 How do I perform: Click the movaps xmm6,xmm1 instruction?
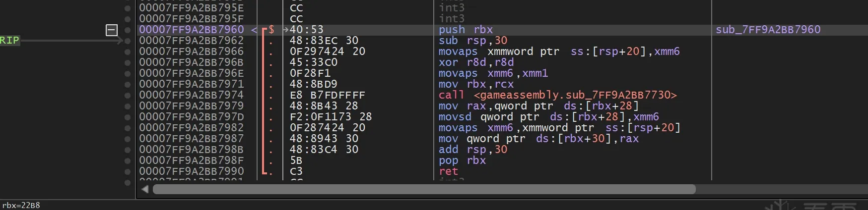tap(493, 73)
